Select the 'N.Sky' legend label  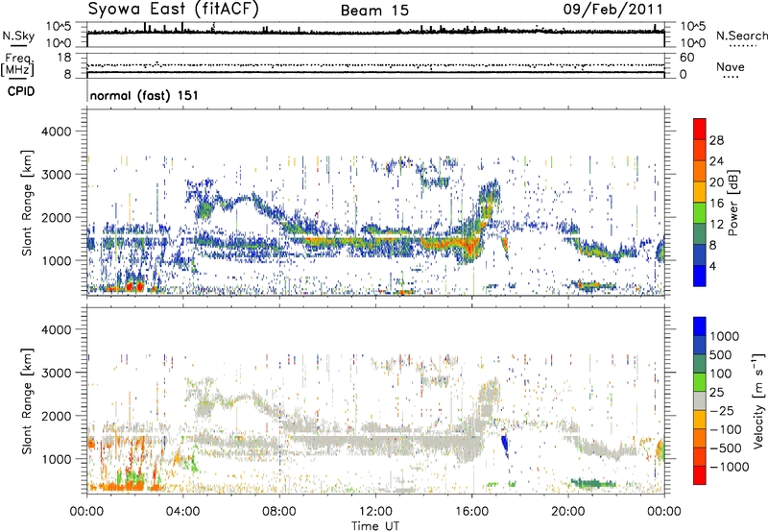pos(18,36)
